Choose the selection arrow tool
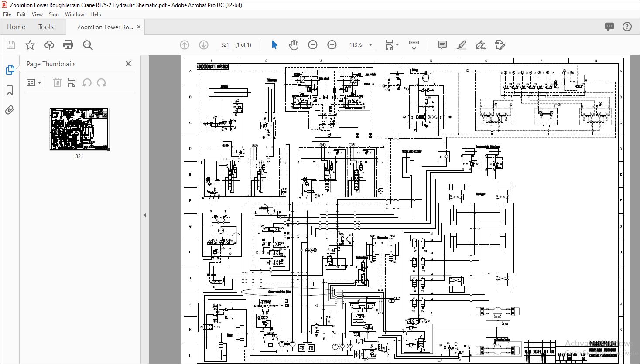The image size is (640, 364). point(274,45)
